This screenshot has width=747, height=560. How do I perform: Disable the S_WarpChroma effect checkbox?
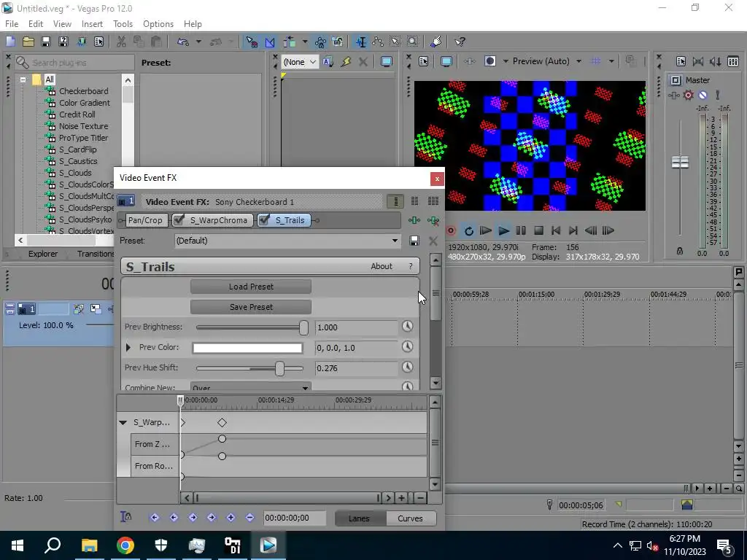pos(179,220)
